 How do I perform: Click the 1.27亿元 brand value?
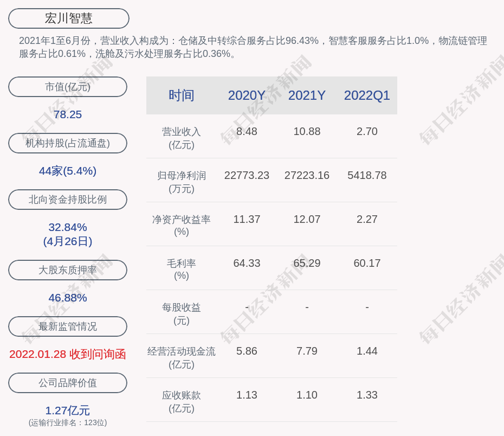tap(68, 411)
